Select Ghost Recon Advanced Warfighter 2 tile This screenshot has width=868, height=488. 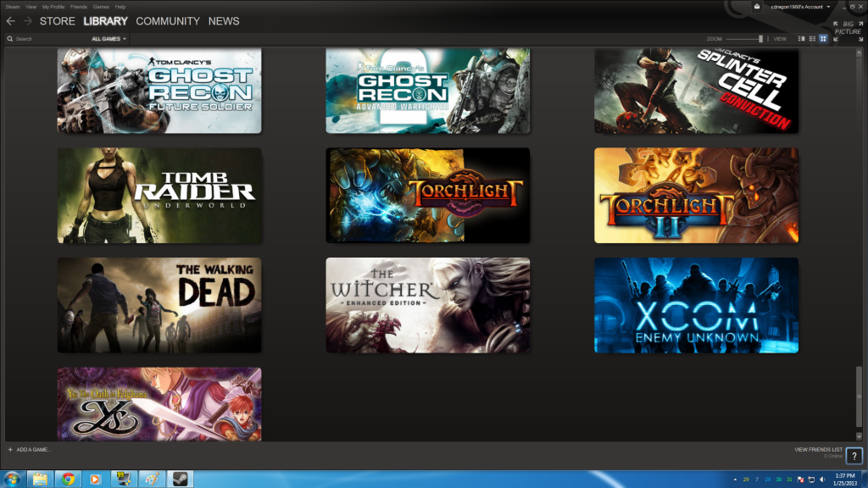[428, 91]
